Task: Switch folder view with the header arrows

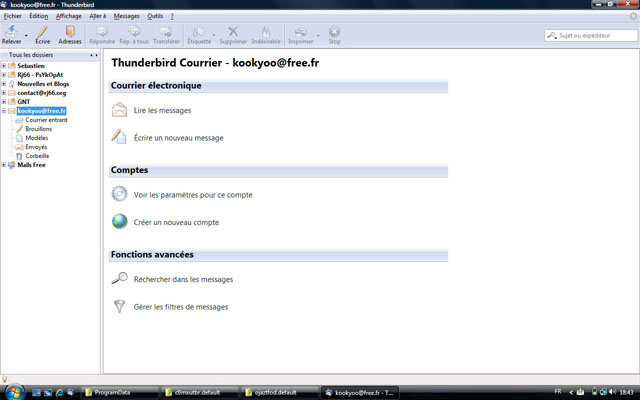Action: click(x=94, y=55)
